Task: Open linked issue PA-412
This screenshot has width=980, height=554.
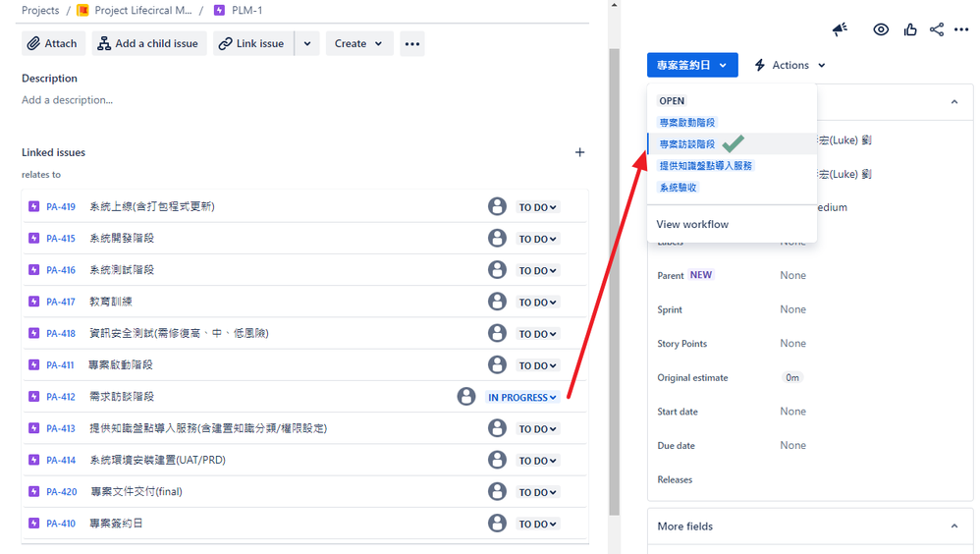Action: click(61, 397)
